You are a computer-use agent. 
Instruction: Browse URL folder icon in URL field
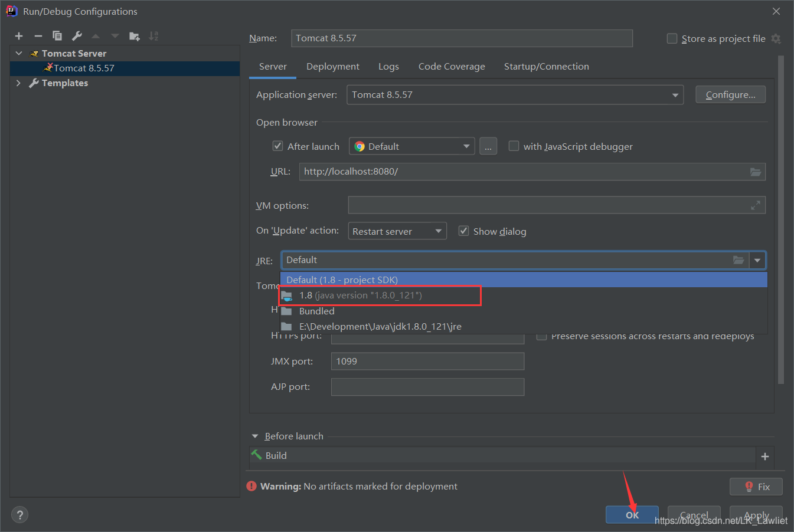click(756, 172)
